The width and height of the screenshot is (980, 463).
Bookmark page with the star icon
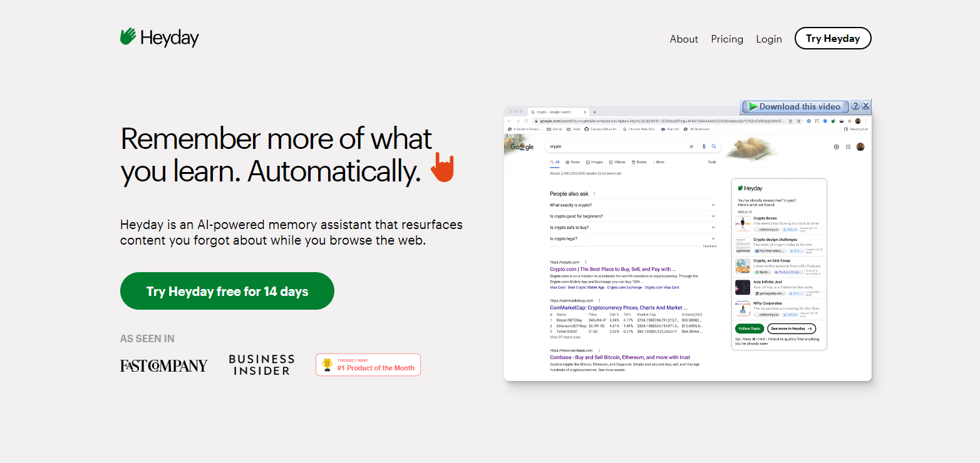pos(798,121)
